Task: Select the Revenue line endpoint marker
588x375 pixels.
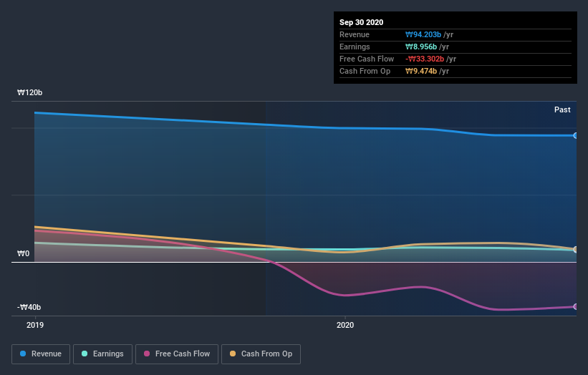Action: click(x=576, y=135)
